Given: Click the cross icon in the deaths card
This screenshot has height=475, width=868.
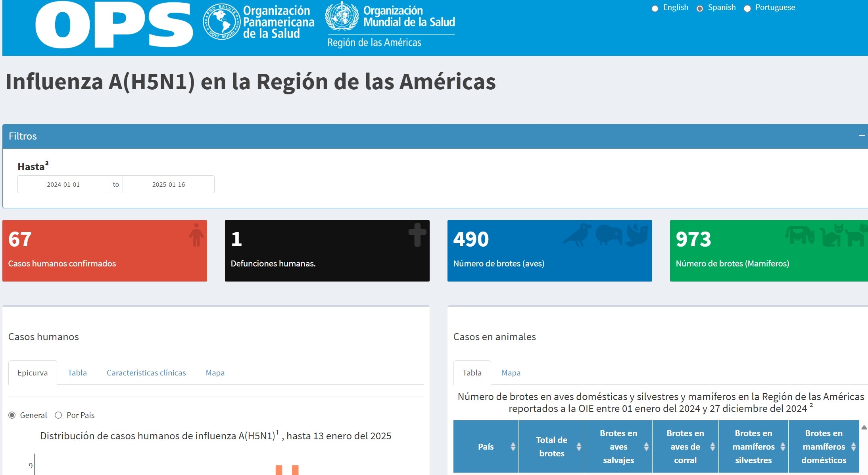Looking at the screenshot, I should [417, 235].
